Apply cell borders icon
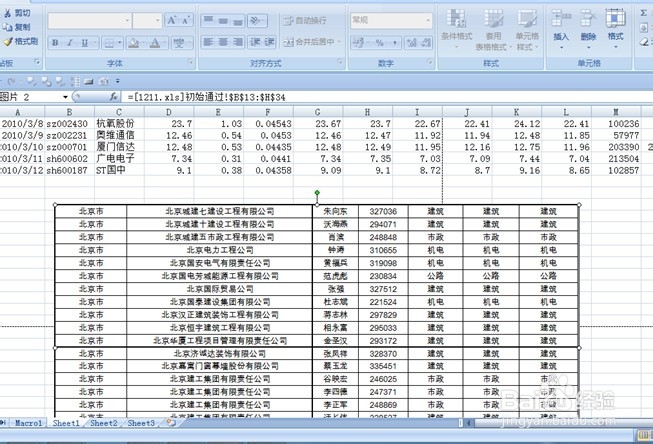Screen dimensions: 653x444 pyautogui.click(x=109, y=43)
